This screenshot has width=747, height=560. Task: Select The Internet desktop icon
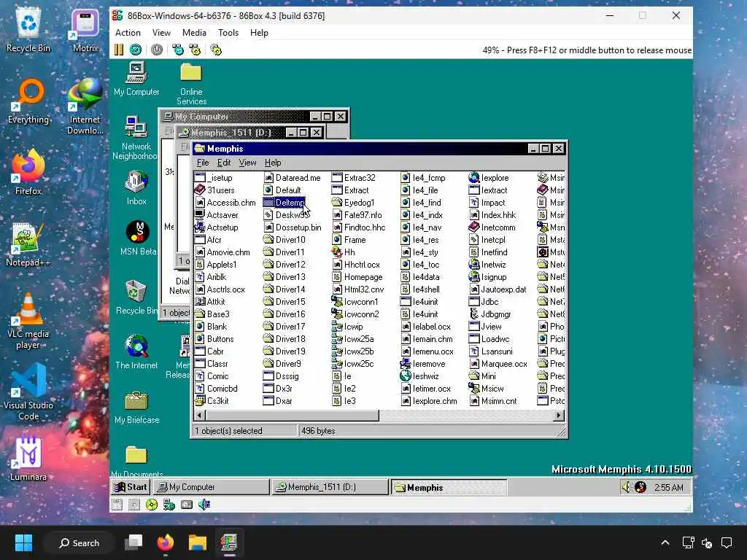[x=136, y=351]
